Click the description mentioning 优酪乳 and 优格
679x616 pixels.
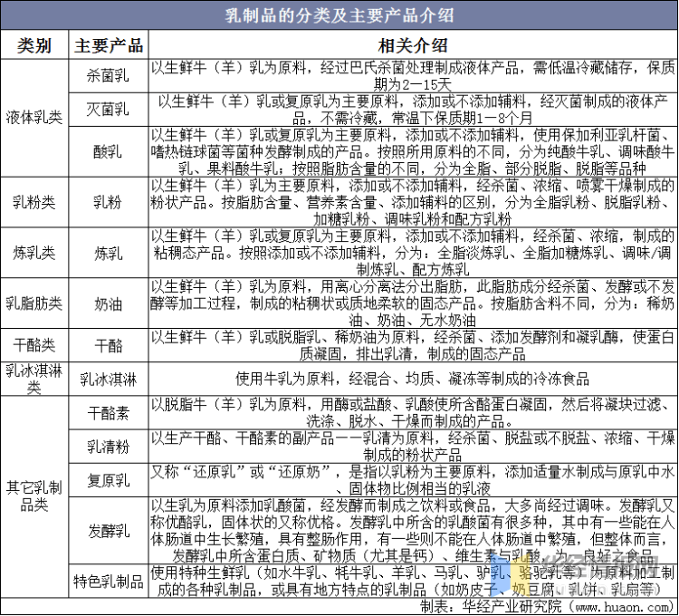[x=413, y=531]
